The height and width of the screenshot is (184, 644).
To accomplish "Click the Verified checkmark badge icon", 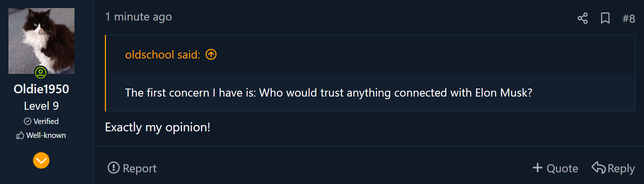I will (x=28, y=121).
